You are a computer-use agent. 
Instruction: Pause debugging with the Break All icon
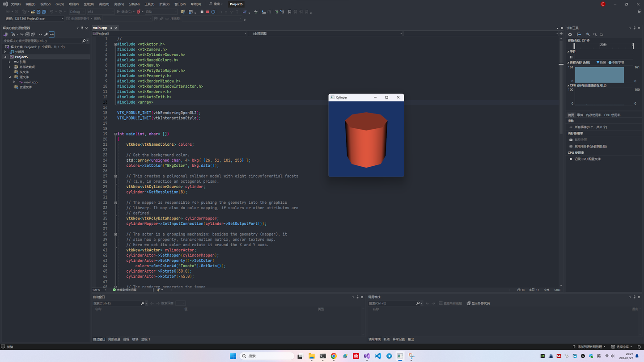click(x=202, y=12)
